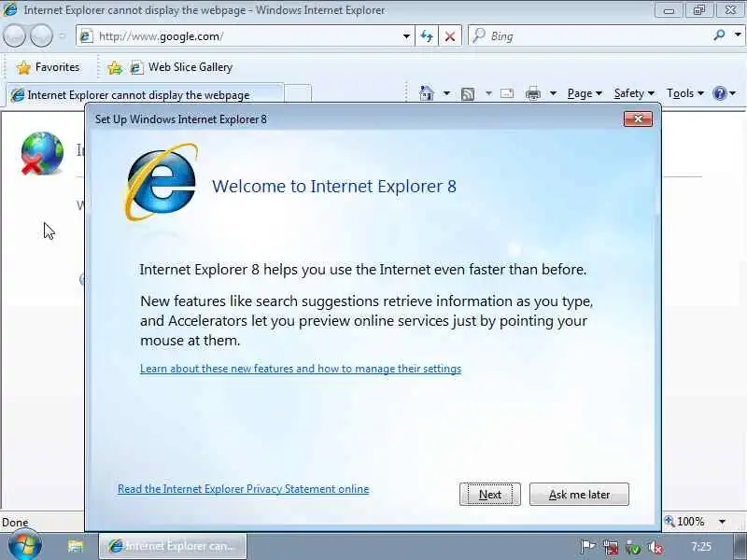Open the Windows Start orb

click(25, 545)
